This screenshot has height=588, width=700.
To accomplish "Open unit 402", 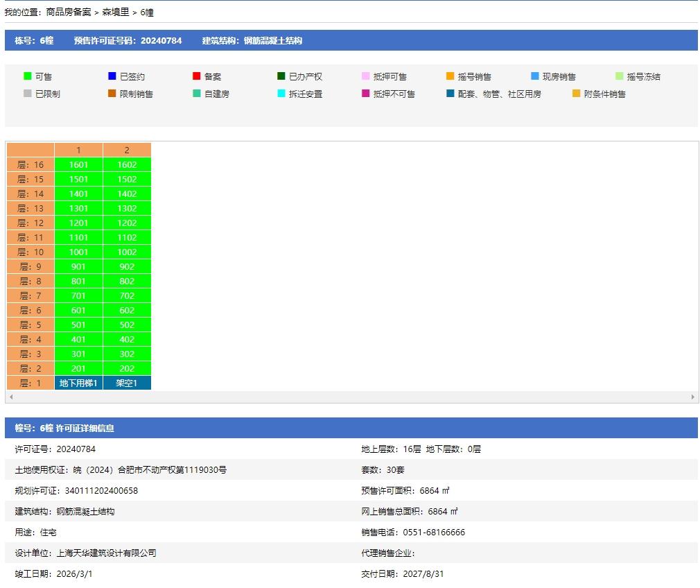I will [128, 340].
